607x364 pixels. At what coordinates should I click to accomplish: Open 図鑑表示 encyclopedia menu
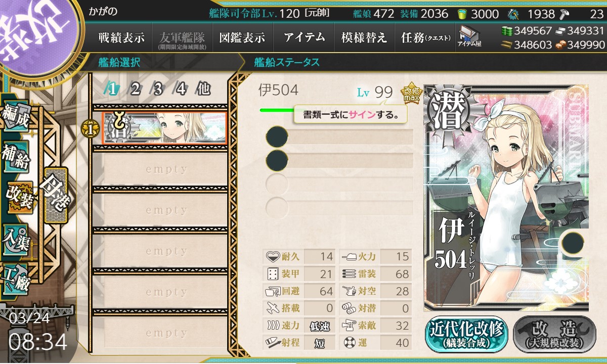coord(242,37)
